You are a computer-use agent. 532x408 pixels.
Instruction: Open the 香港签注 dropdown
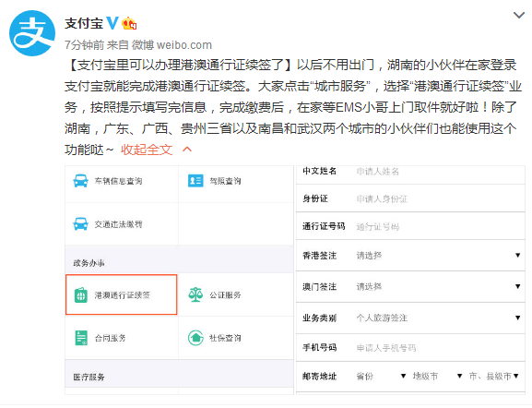point(438,255)
